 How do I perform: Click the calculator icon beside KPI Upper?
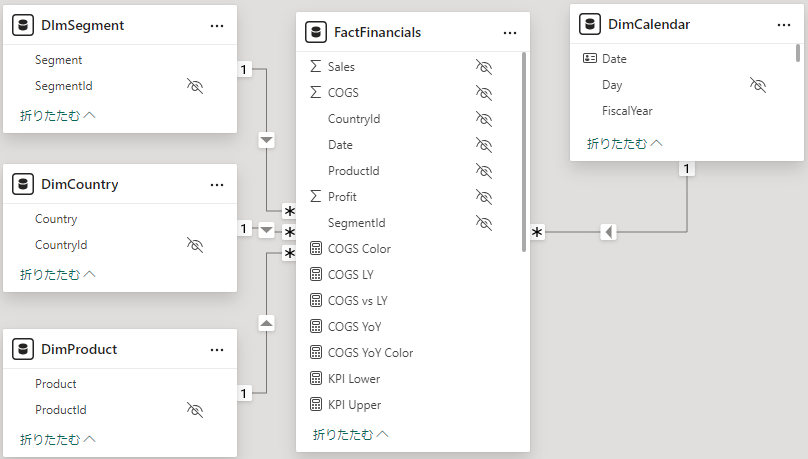[x=316, y=404]
